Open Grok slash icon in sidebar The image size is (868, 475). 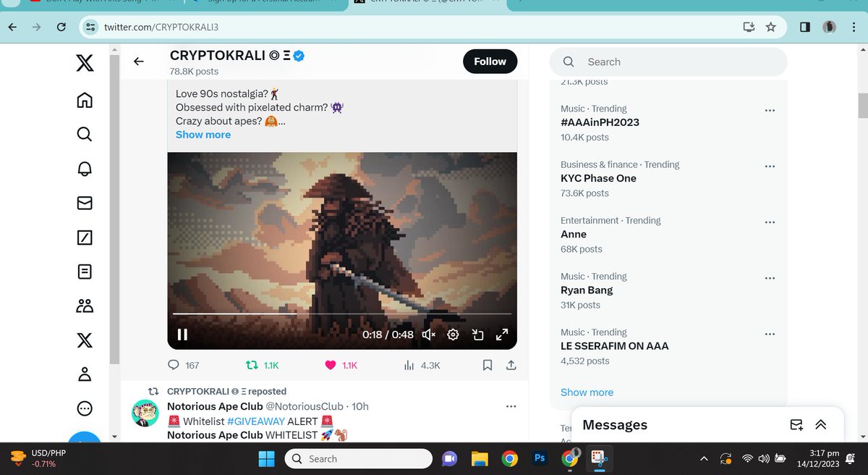[x=85, y=237]
